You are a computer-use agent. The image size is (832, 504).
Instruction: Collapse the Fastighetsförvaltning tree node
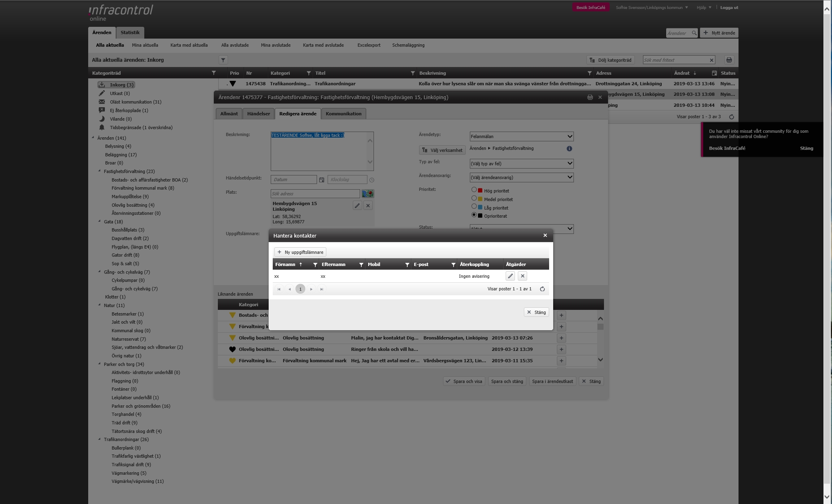[100, 171]
